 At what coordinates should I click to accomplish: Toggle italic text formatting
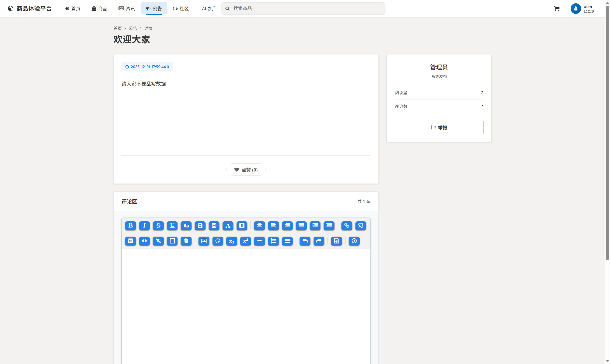click(x=144, y=226)
